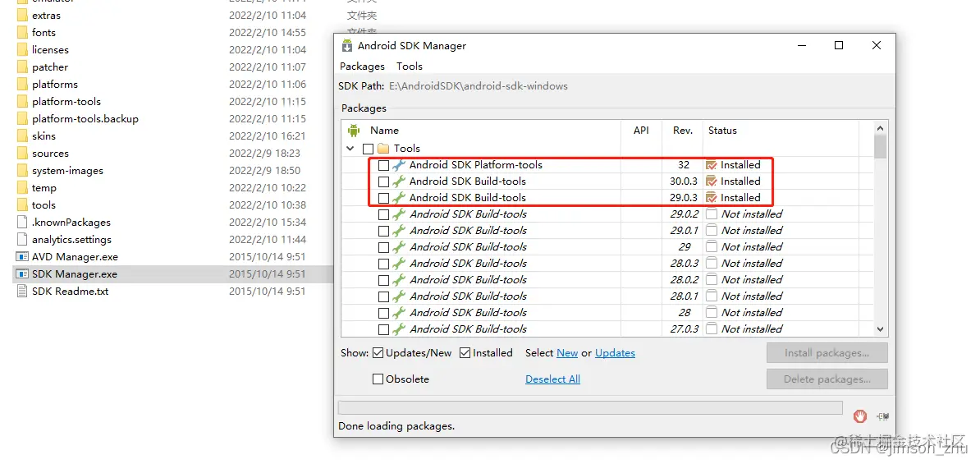This screenshot has width=980, height=464.
Task: Select temp folder icon in Explorer
Action: [x=22, y=187]
